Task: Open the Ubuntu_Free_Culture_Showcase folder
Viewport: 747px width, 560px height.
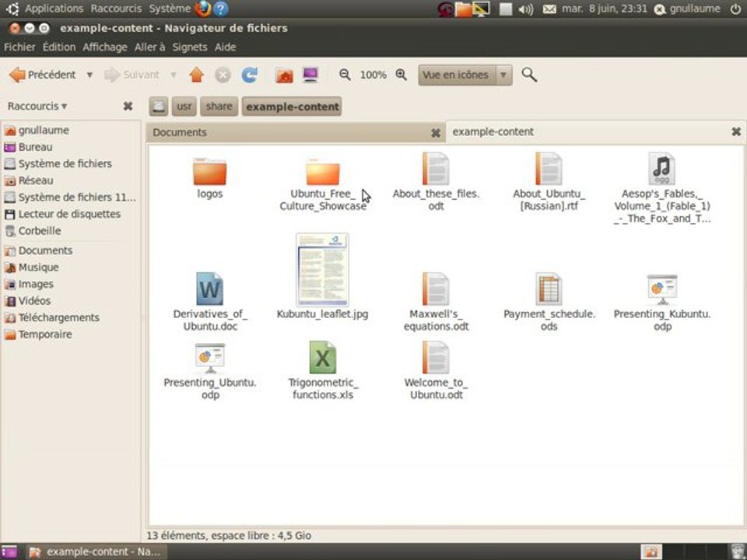Action: coord(322,172)
